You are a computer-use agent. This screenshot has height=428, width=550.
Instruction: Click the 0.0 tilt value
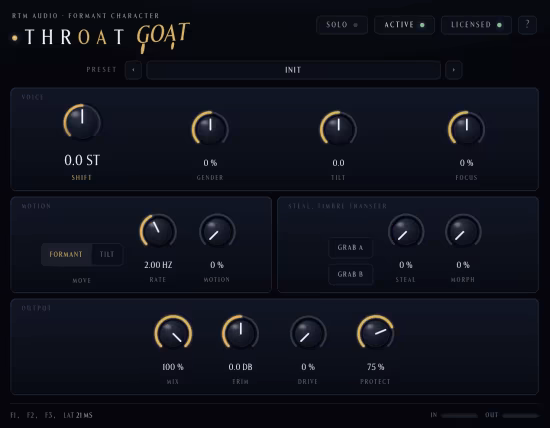click(338, 163)
